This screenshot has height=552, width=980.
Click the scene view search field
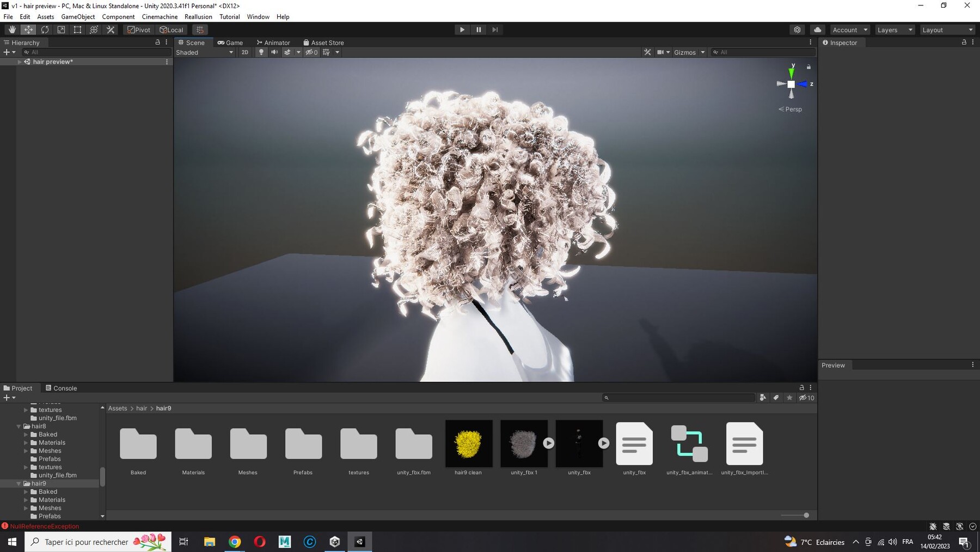(763, 52)
